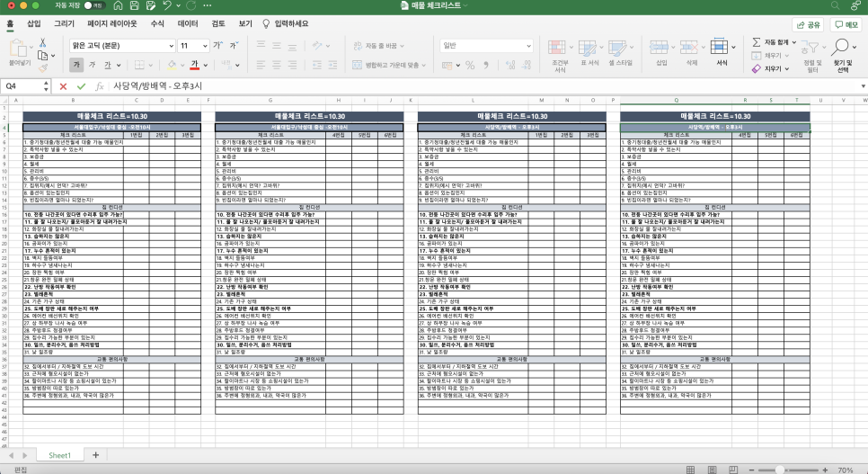
Task: Click the 메모 comments button
Action: coord(846,25)
